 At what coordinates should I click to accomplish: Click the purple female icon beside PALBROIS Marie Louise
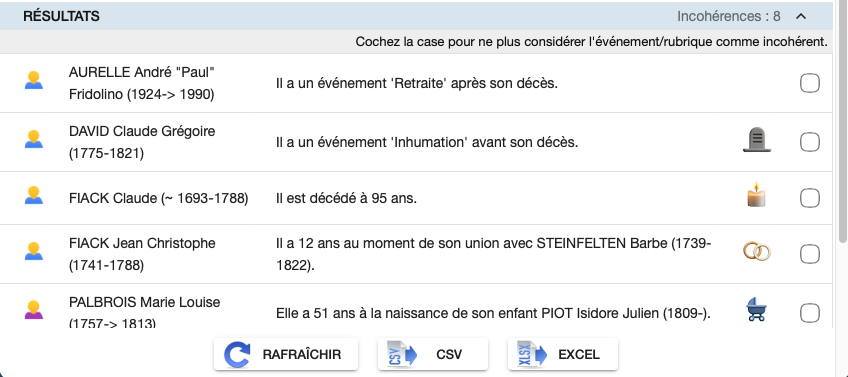34,309
